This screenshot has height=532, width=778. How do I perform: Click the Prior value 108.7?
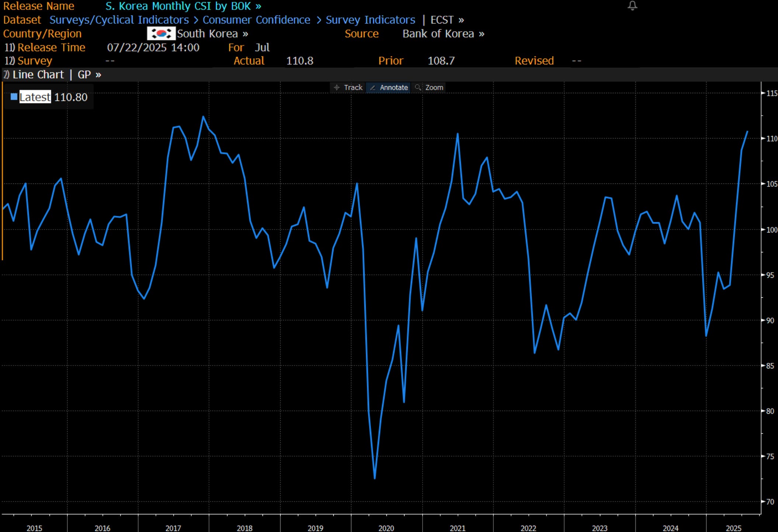click(x=441, y=61)
